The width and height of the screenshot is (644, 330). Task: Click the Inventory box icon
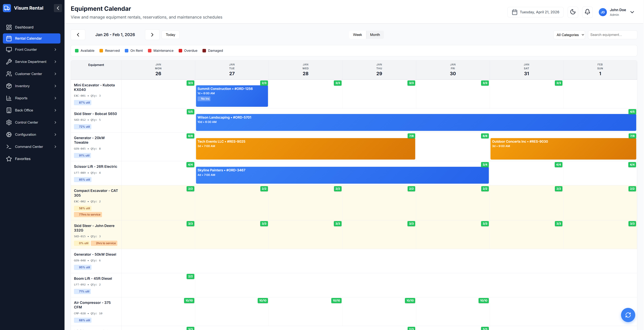coord(9,86)
